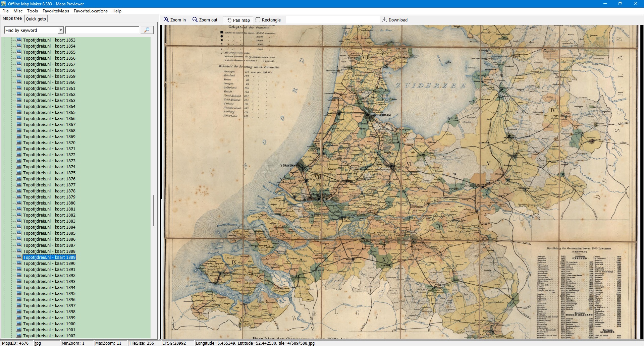Screen dimensions: 644x346
Task: Open the Tools menu
Action: pyautogui.click(x=32, y=11)
